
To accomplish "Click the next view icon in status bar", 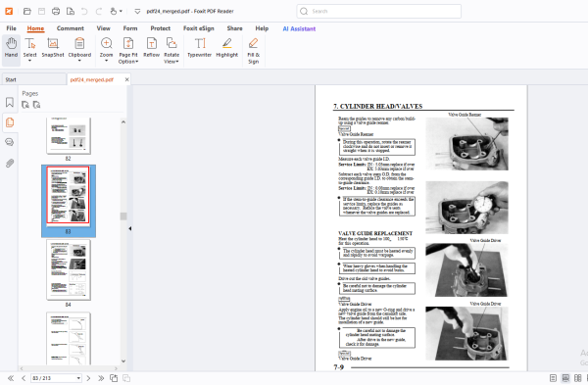I will coord(126,378).
